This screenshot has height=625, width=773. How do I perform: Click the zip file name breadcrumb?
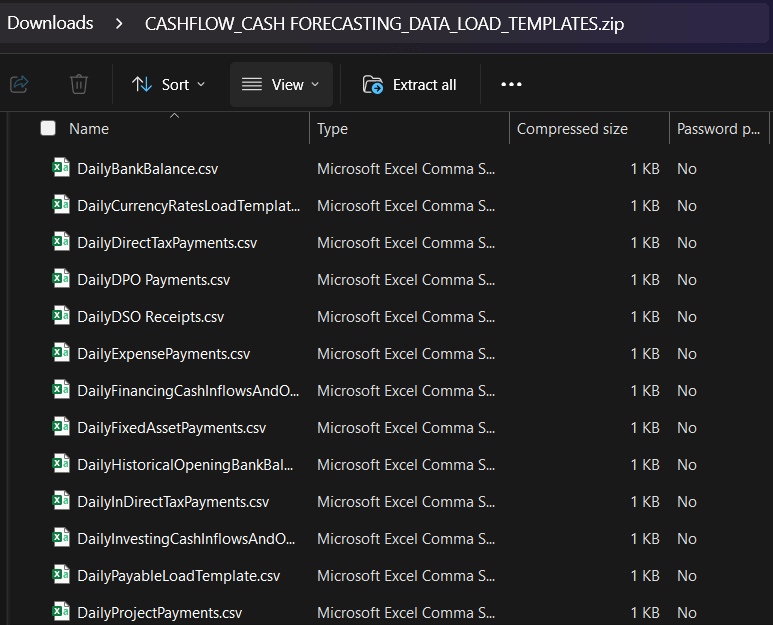coord(384,24)
